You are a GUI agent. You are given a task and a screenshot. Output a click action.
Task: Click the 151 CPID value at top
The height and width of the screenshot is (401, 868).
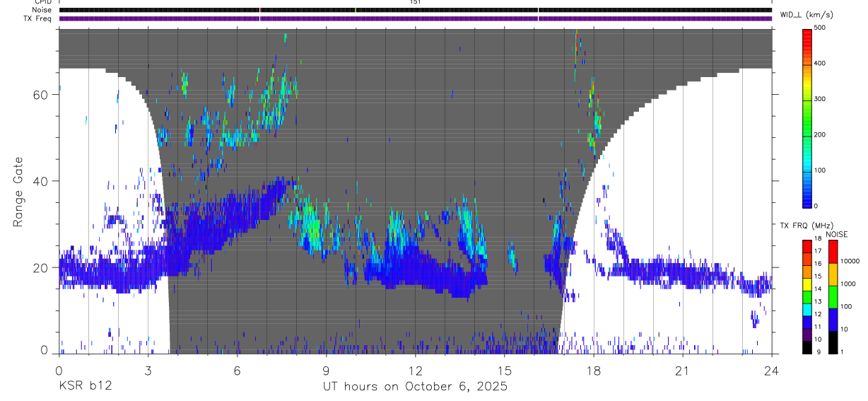tap(415, 2)
